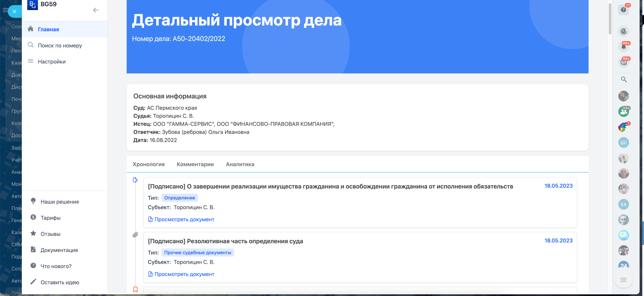Click the orange bookmark timeline icon
Image resolution: width=644 pixels, height=296 pixels.
(135, 289)
